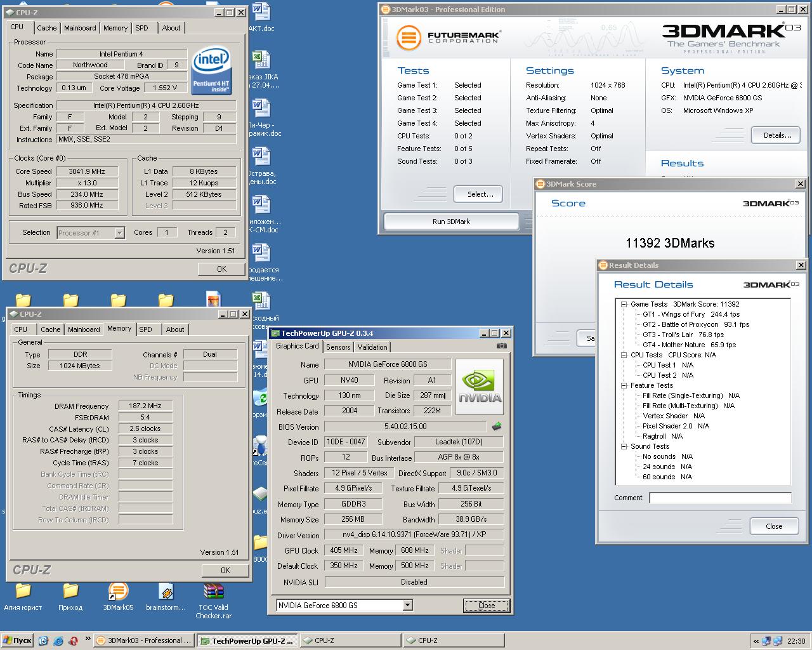This screenshot has width=812, height=650.
Task: Click the Comment input field
Action: (x=720, y=498)
